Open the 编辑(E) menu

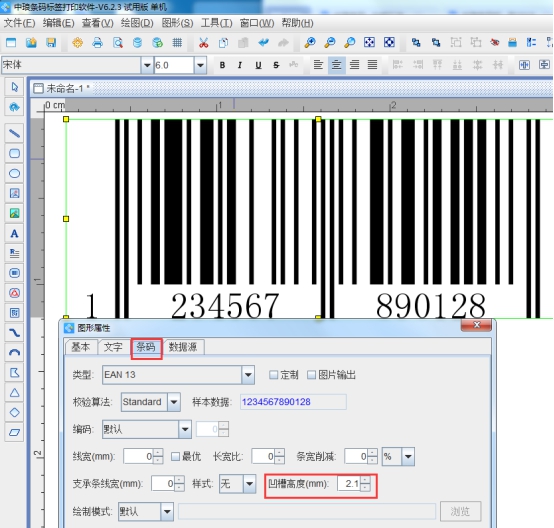[x=59, y=23]
